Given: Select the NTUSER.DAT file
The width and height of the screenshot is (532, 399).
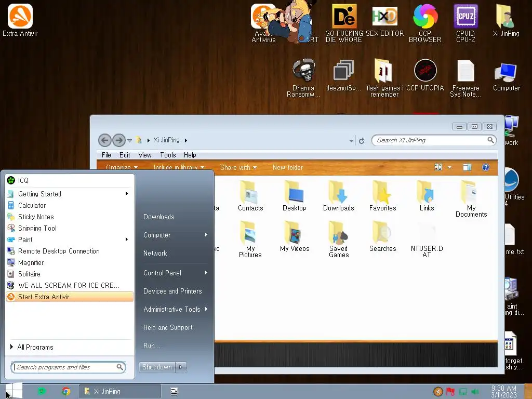Looking at the screenshot, I should [427, 240].
